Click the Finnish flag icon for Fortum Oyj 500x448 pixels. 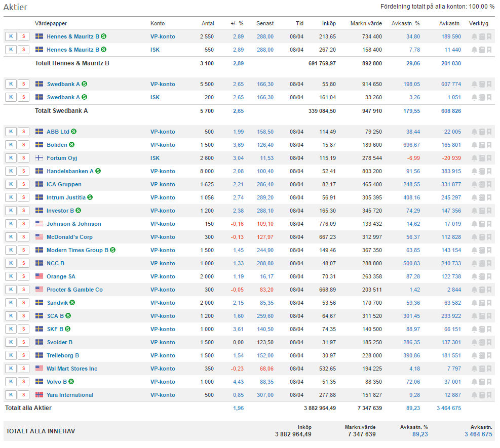[x=39, y=158]
